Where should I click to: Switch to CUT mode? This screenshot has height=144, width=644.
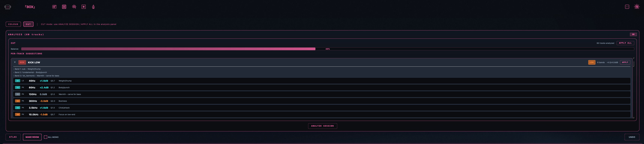click(x=28, y=24)
